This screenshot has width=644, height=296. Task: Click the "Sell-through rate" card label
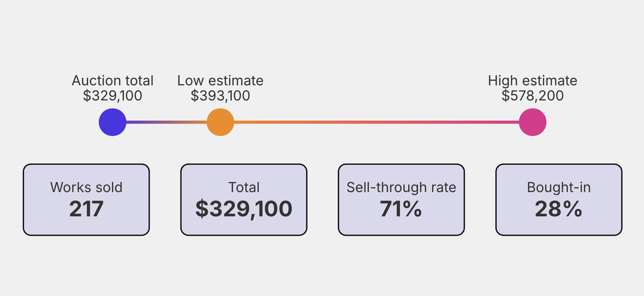401,187
